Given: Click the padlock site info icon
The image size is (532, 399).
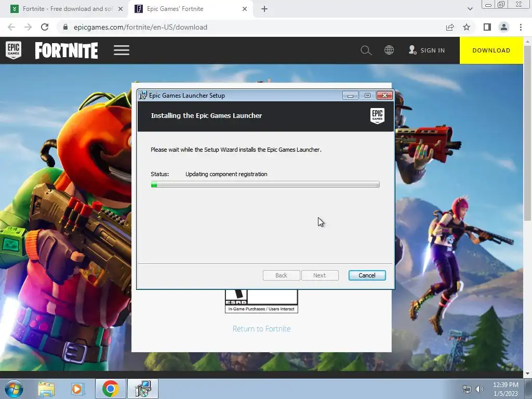Looking at the screenshot, I should coord(65,27).
